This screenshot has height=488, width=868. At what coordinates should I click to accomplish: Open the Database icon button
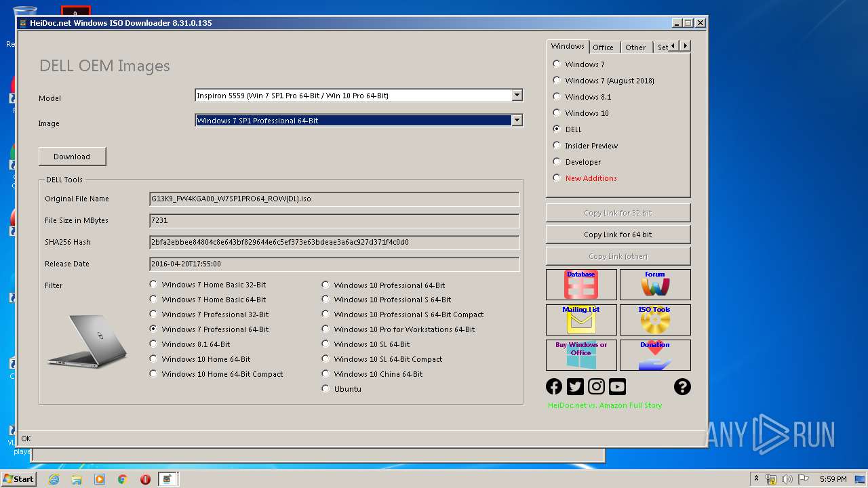click(581, 285)
